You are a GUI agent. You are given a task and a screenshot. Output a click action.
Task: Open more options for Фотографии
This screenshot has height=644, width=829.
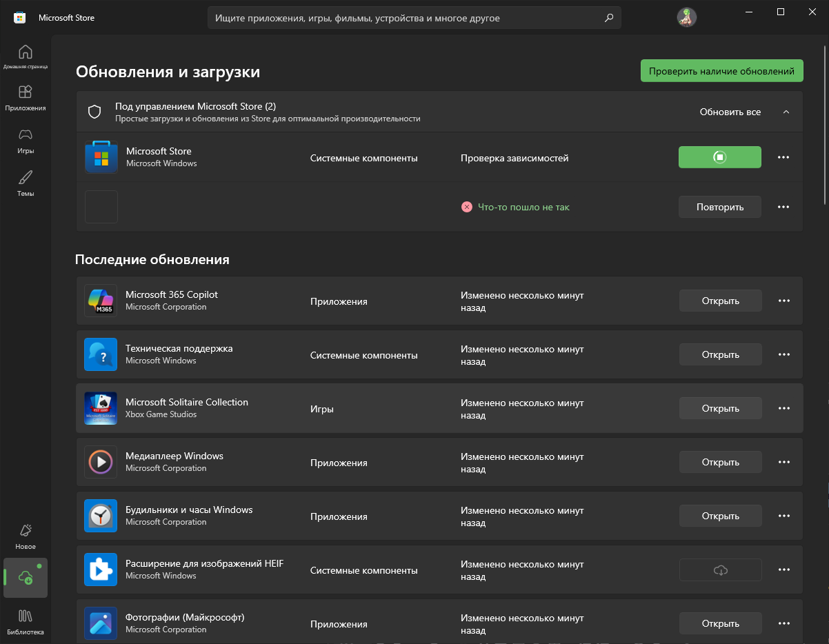(x=784, y=623)
